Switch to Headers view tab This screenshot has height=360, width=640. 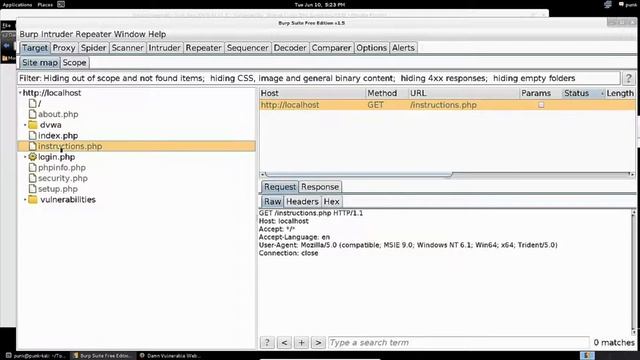coord(302,202)
